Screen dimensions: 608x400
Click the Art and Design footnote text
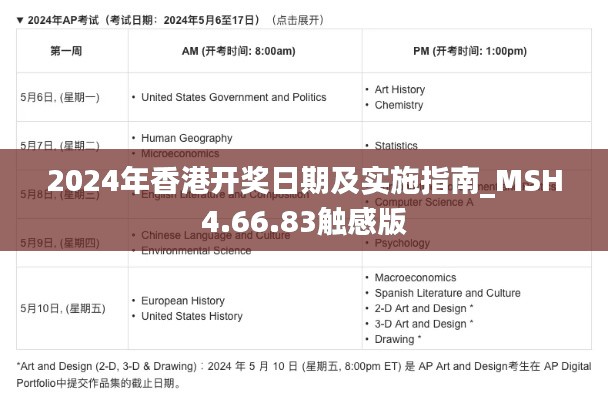304,366
